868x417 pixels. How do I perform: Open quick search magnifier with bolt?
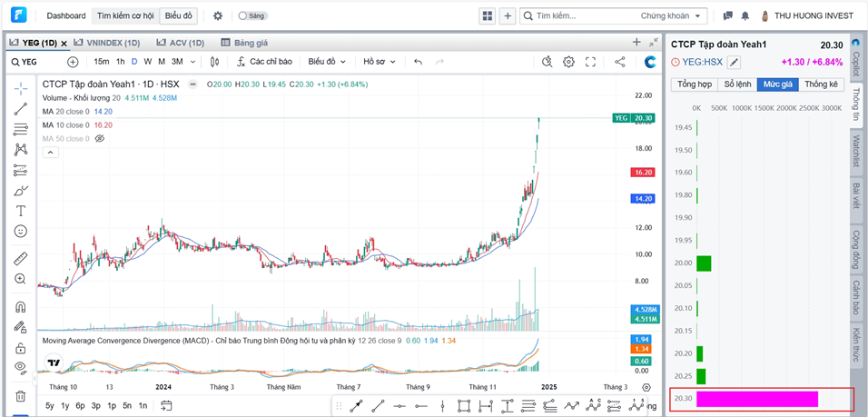click(x=547, y=62)
